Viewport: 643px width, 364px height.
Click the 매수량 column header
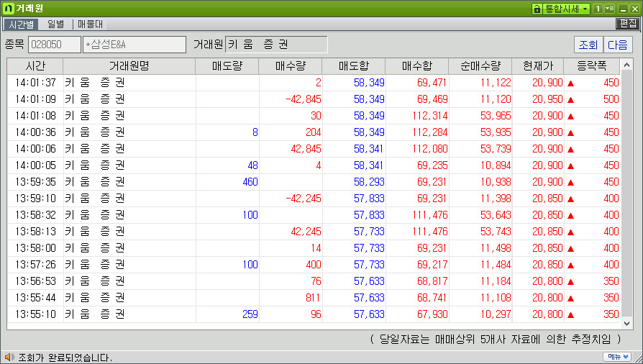(291, 66)
